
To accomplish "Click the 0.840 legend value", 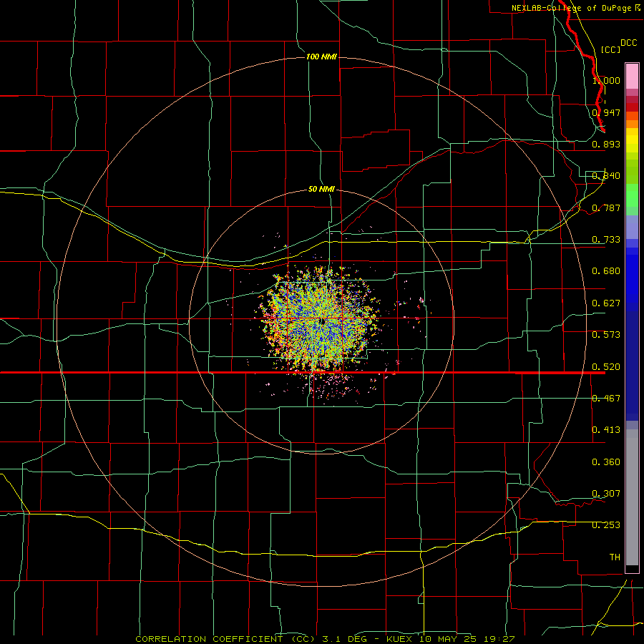I will [606, 176].
